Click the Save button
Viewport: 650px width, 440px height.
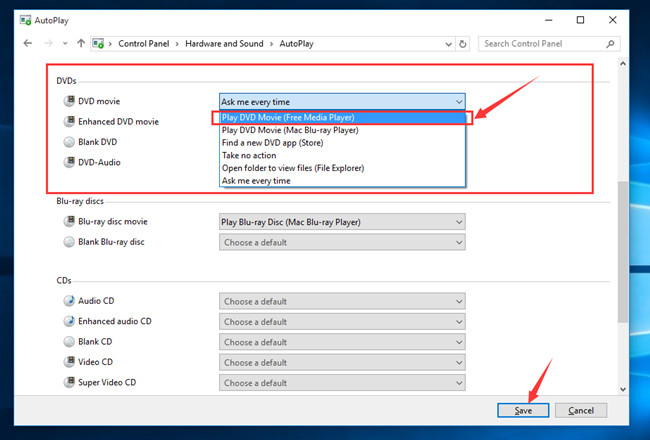[523, 410]
